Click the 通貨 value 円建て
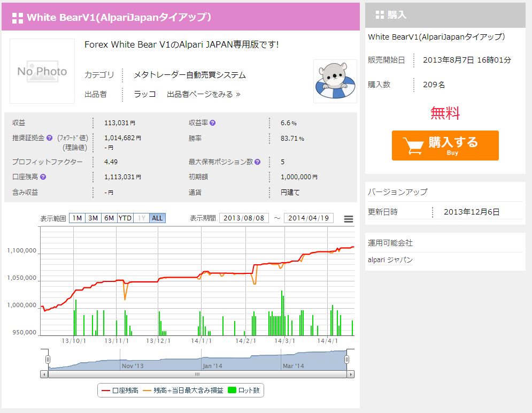The width and height of the screenshot is (532, 413). coord(290,193)
